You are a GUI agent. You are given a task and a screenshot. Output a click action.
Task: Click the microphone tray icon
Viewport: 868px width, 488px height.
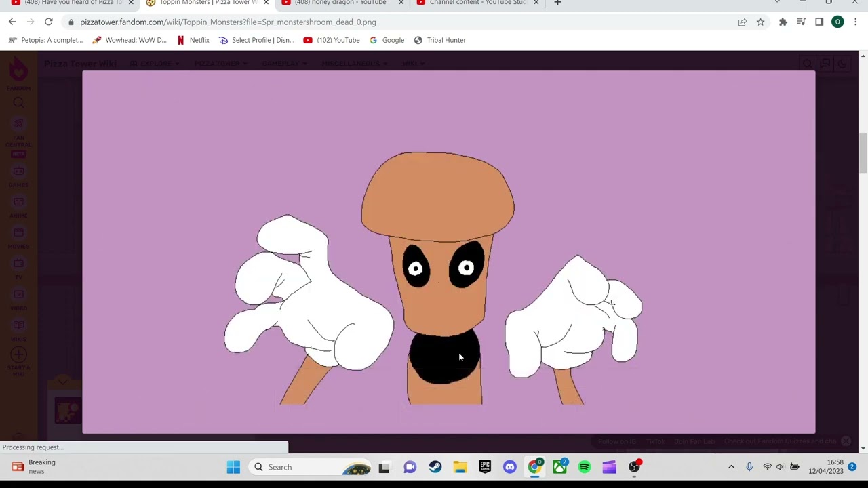pos(749,467)
